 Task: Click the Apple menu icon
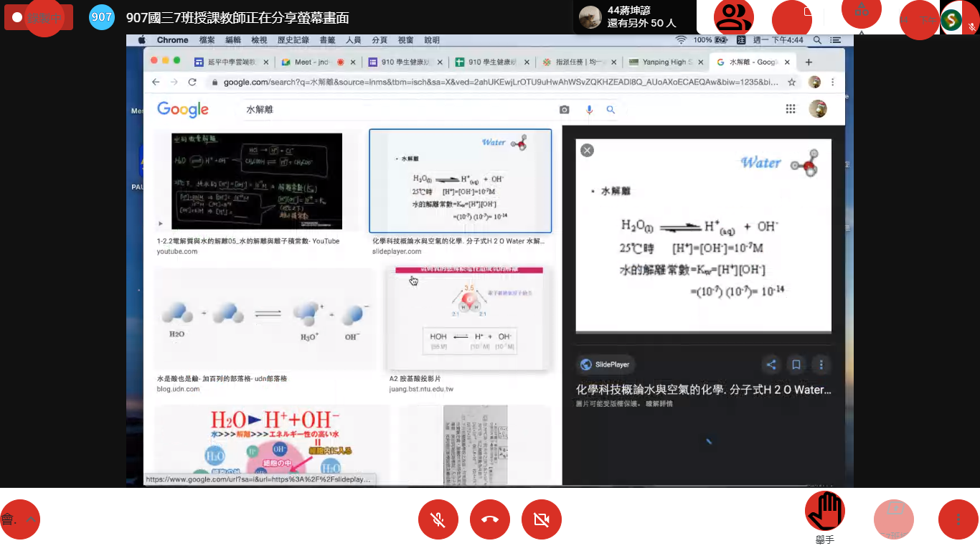tap(141, 40)
